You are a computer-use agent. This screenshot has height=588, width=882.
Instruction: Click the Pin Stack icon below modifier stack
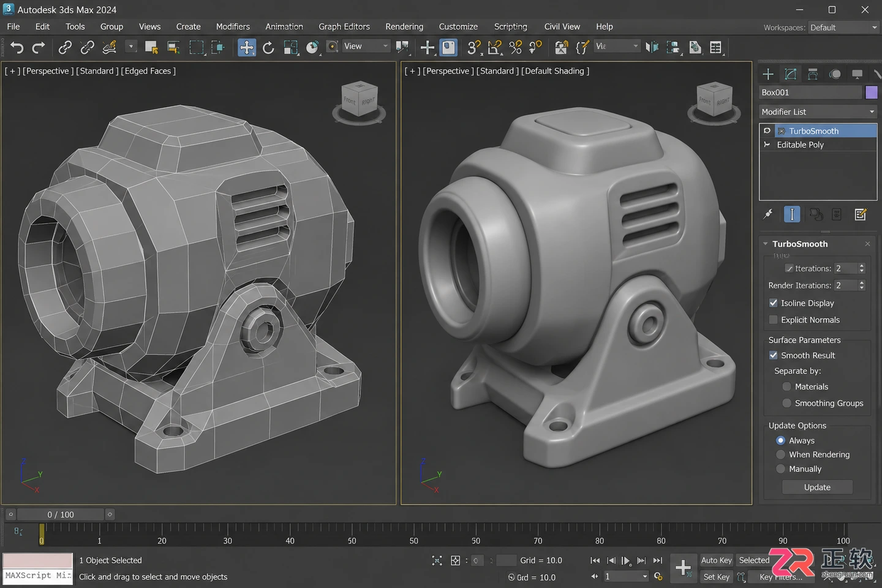pyautogui.click(x=768, y=214)
